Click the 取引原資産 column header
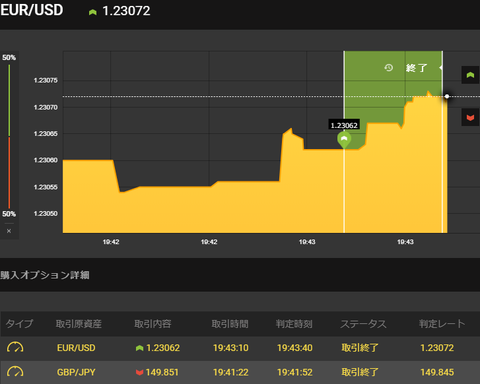Image resolution: width=480 pixels, height=384 pixels. (x=79, y=323)
